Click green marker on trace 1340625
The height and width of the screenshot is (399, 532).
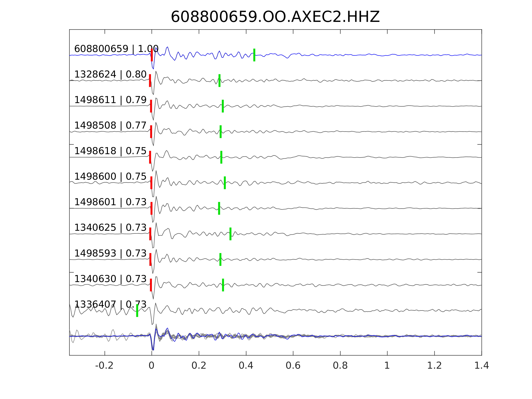[230, 234]
